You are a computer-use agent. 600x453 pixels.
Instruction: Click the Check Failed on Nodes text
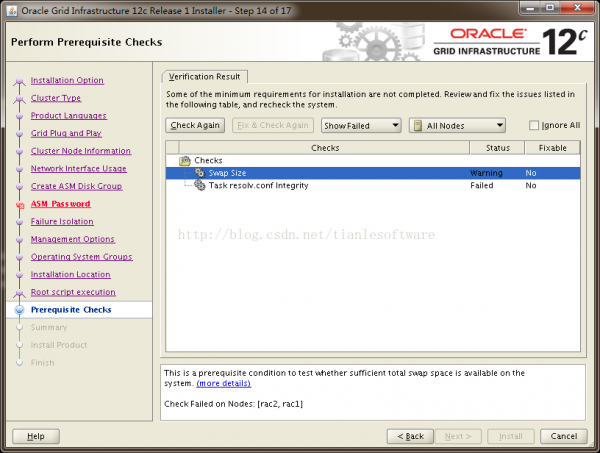pyautogui.click(x=233, y=404)
